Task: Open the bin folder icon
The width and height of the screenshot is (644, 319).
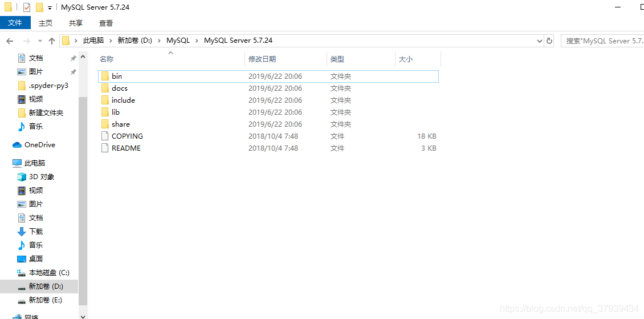Action: [105, 76]
